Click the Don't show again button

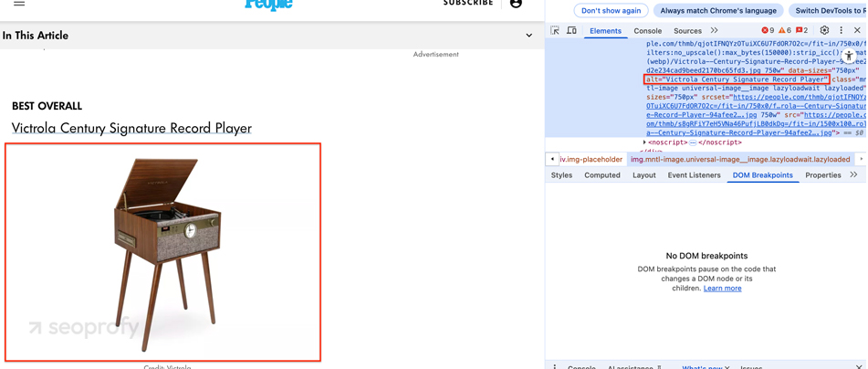(612, 11)
